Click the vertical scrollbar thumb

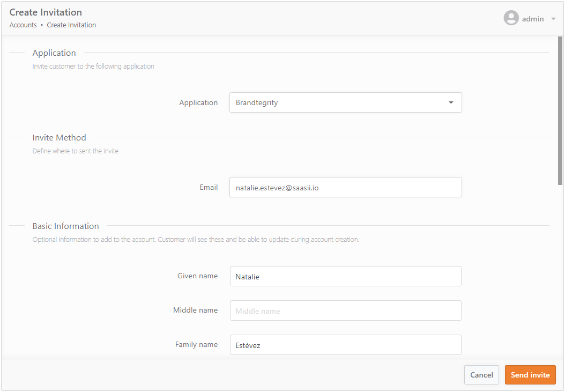(560, 110)
